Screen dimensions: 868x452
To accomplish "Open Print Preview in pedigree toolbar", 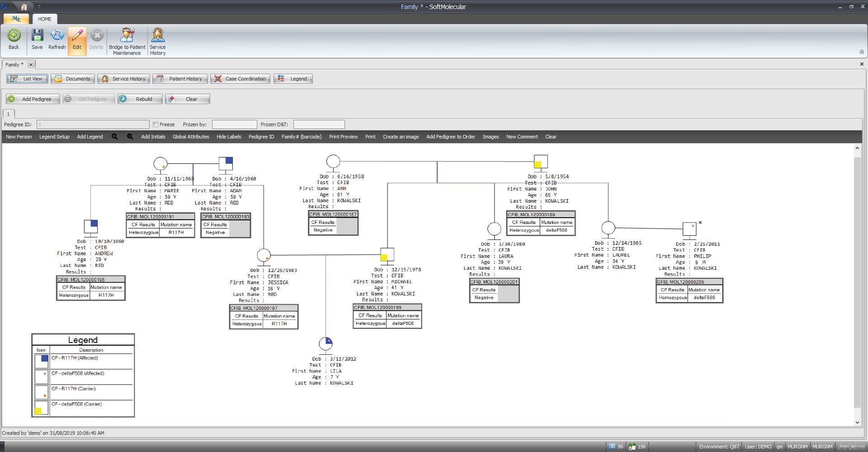I will click(343, 137).
